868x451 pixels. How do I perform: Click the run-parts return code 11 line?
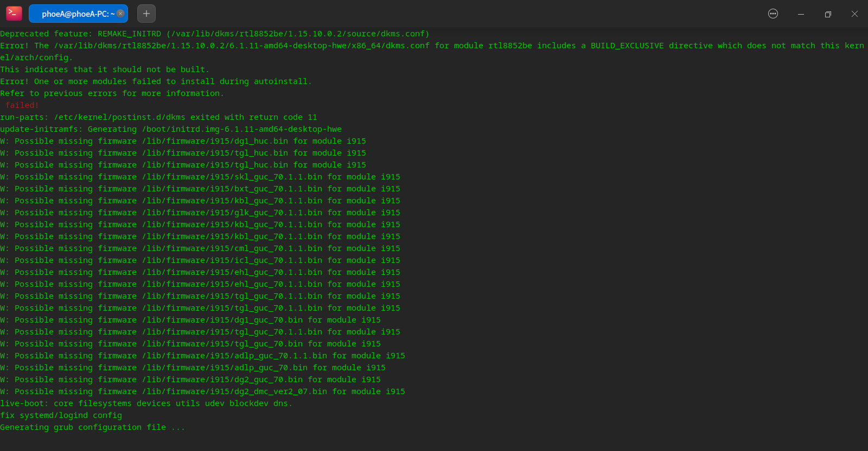158,117
